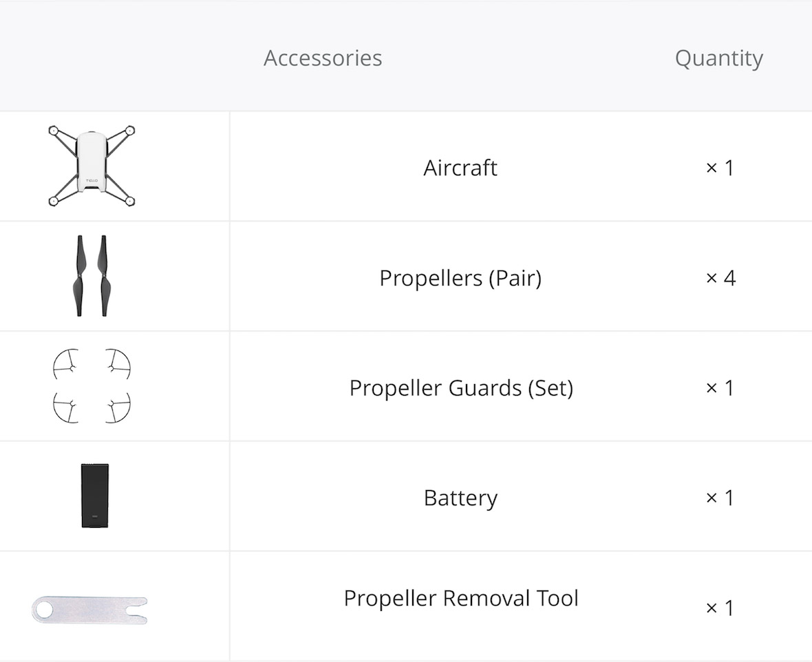Select the propellers pair image
Screen dimensions: 812x662
92,275
